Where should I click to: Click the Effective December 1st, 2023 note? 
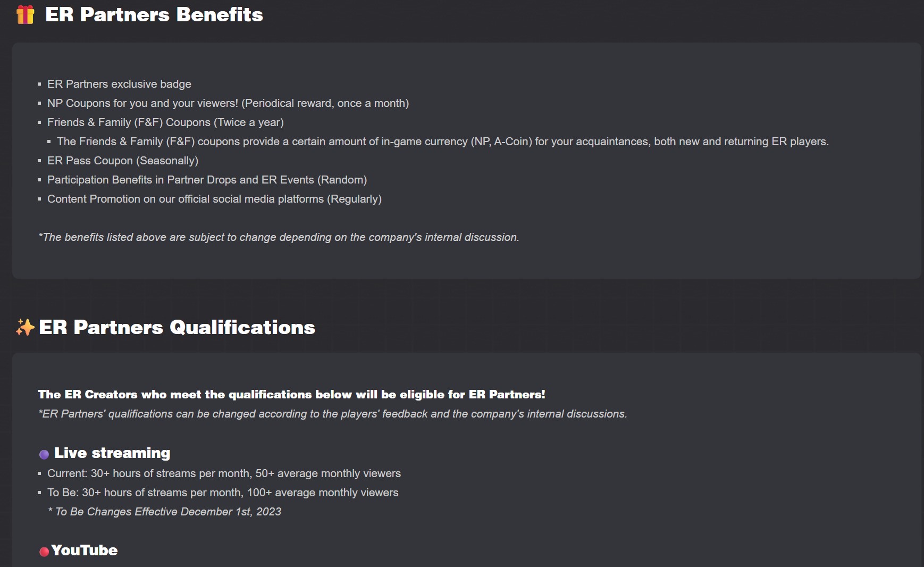tap(165, 512)
